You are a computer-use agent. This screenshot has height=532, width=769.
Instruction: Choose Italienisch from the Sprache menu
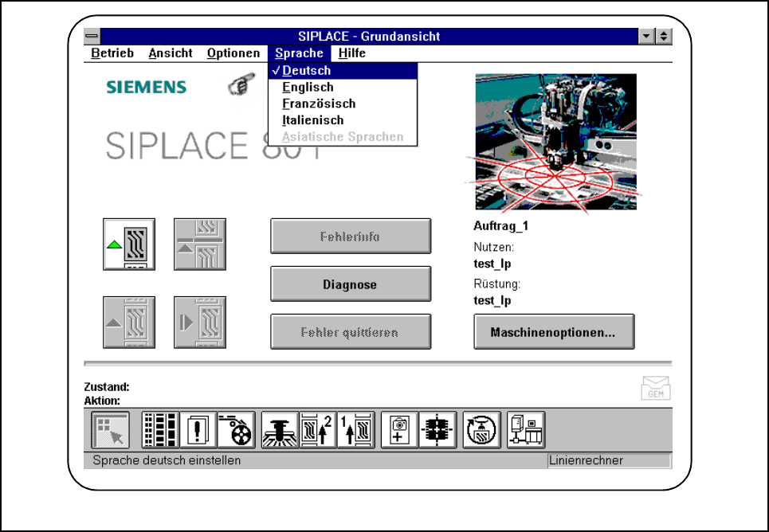click(x=343, y=120)
